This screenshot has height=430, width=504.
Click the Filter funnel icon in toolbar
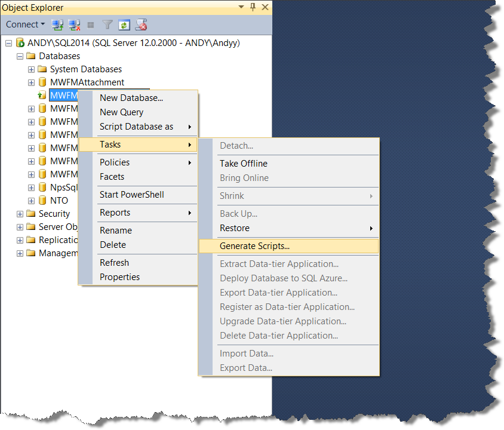(107, 25)
